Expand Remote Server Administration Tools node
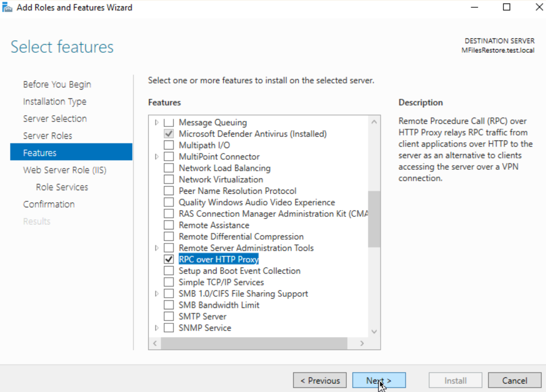 coord(157,248)
